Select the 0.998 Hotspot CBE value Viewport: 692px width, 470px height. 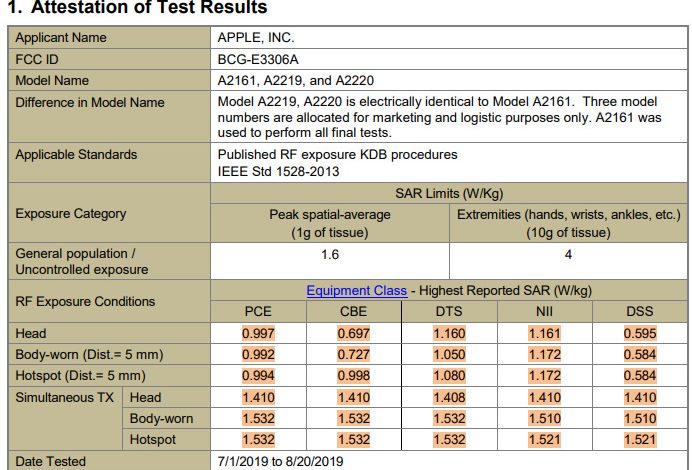click(x=353, y=375)
